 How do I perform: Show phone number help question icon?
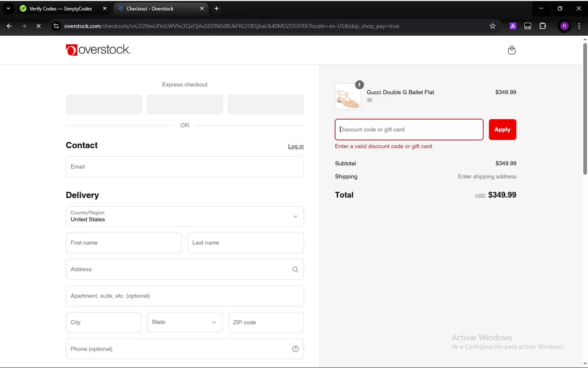(295, 349)
